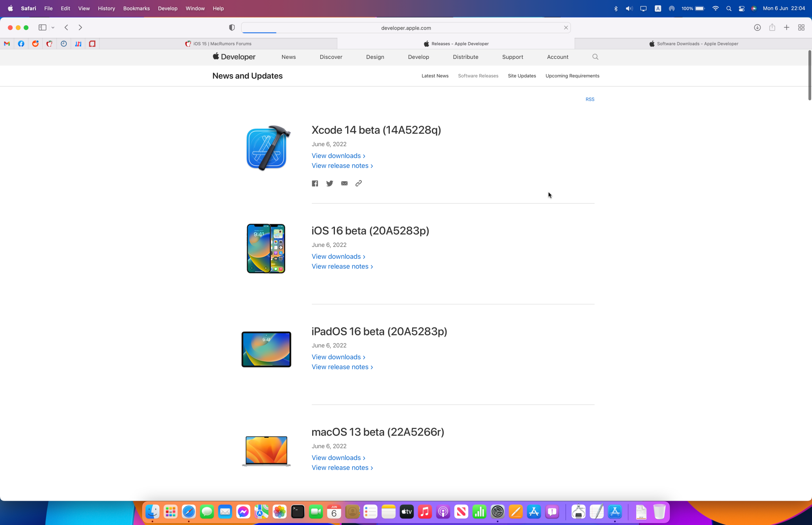This screenshot has height=525, width=812.
Task: Switch to iOS 15 MacRumors Forums tab
Action: tap(218, 44)
